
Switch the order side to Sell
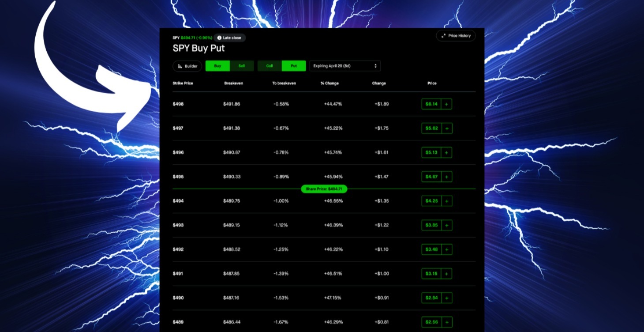(x=242, y=65)
